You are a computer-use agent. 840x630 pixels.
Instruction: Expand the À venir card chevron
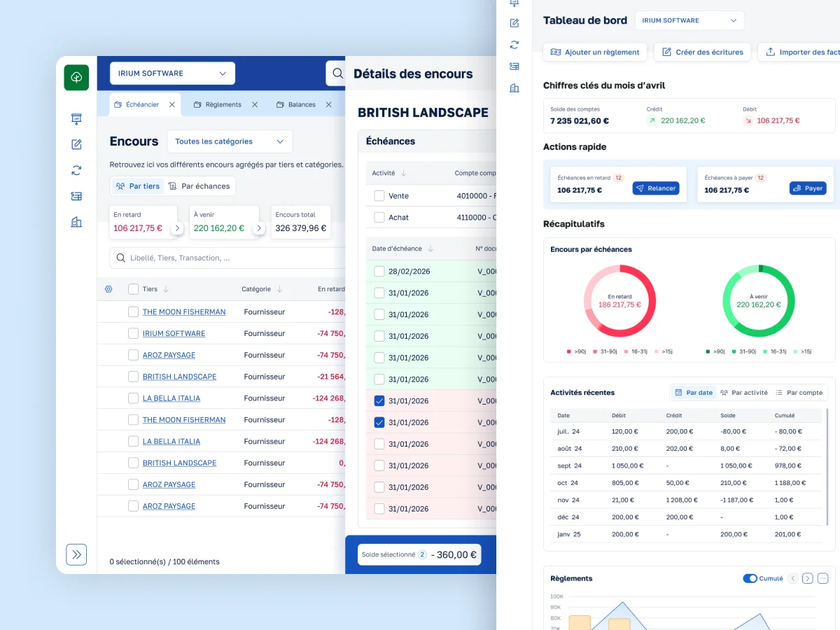[x=259, y=228]
